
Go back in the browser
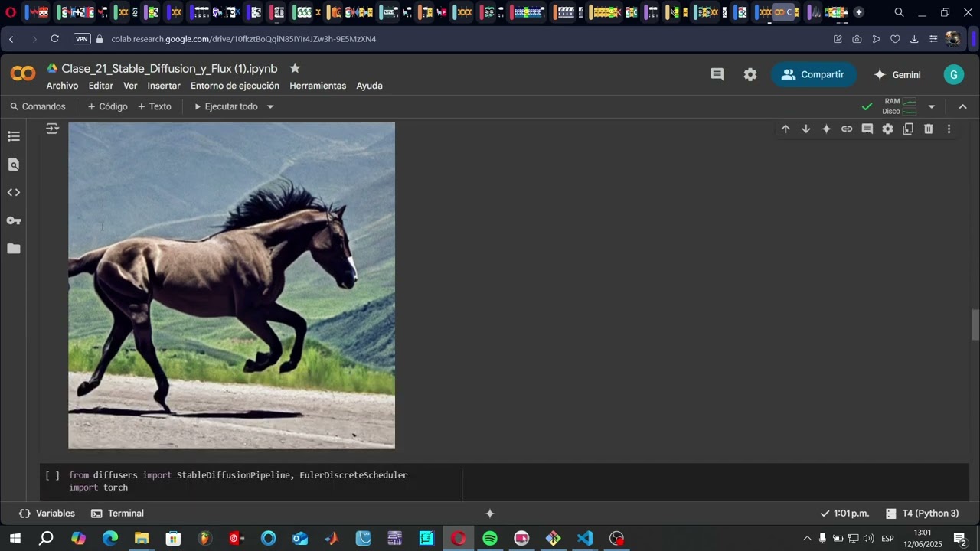11,39
